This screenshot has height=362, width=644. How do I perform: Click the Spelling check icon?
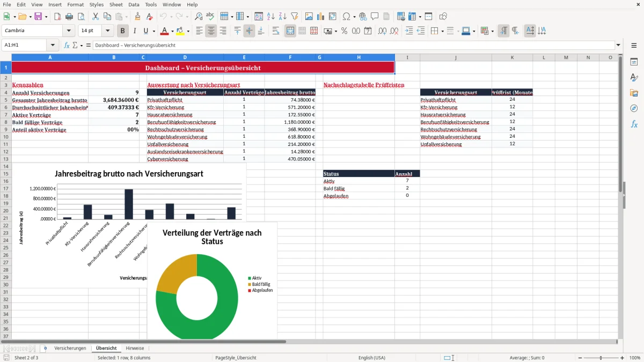(210, 17)
